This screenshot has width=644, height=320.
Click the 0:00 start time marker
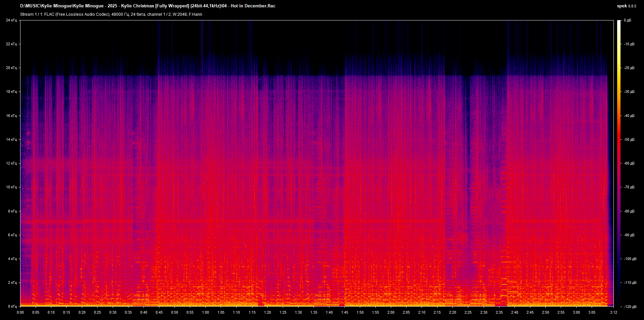pos(20,312)
